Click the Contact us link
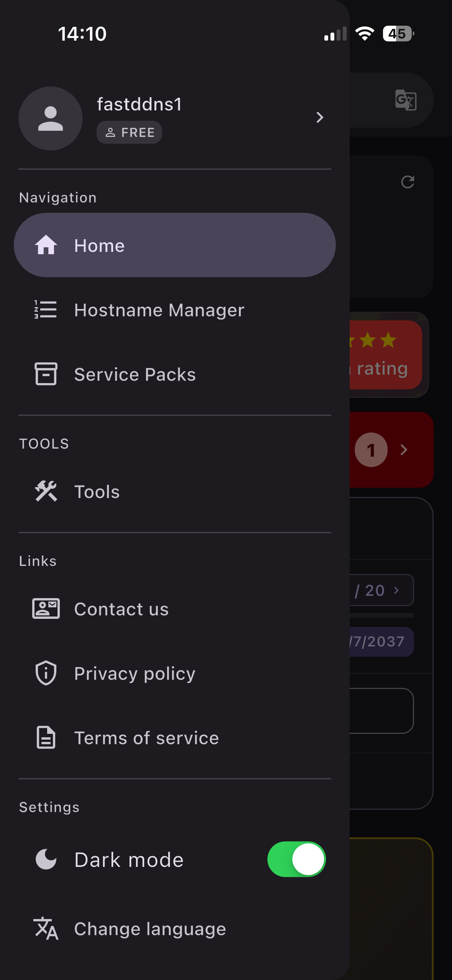The width and height of the screenshot is (452, 980). point(121,608)
